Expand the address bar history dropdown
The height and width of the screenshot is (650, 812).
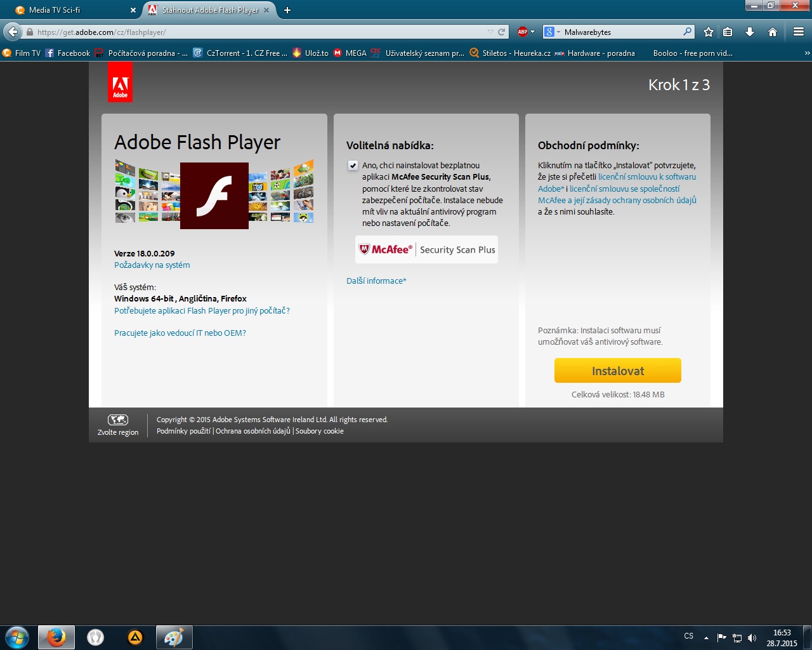[x=490, y=32]
